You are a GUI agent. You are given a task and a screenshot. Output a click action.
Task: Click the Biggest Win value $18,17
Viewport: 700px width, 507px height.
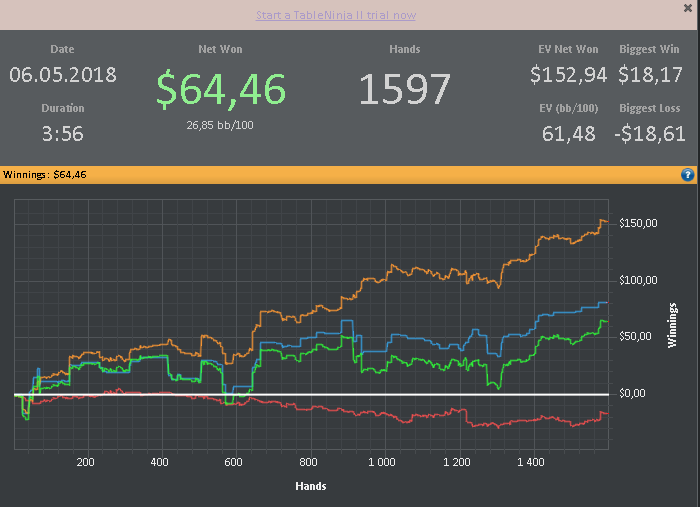(x=650, y=75)
